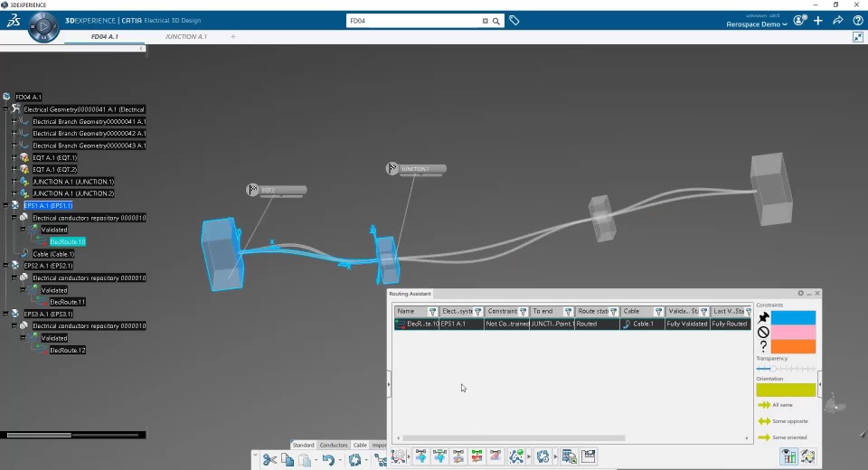The image size is (868, 470).
Task: Click the pin constraint icon
Action: click(763, 318)
